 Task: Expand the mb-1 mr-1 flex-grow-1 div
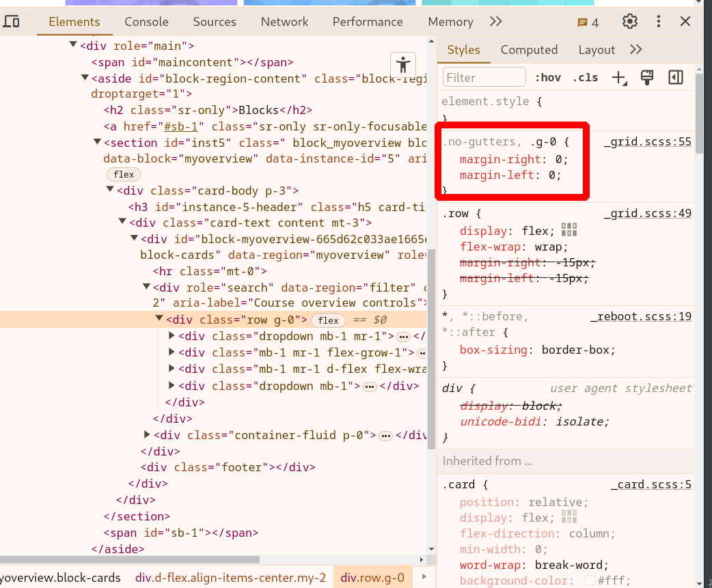tap(172, 352)
